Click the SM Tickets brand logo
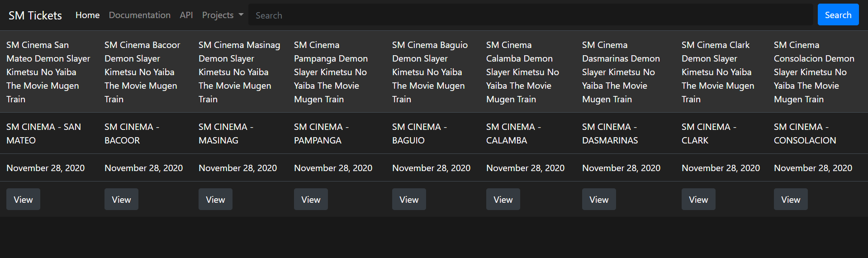The width and height of the screenshot is (868, 258). (x=35, y=15)
